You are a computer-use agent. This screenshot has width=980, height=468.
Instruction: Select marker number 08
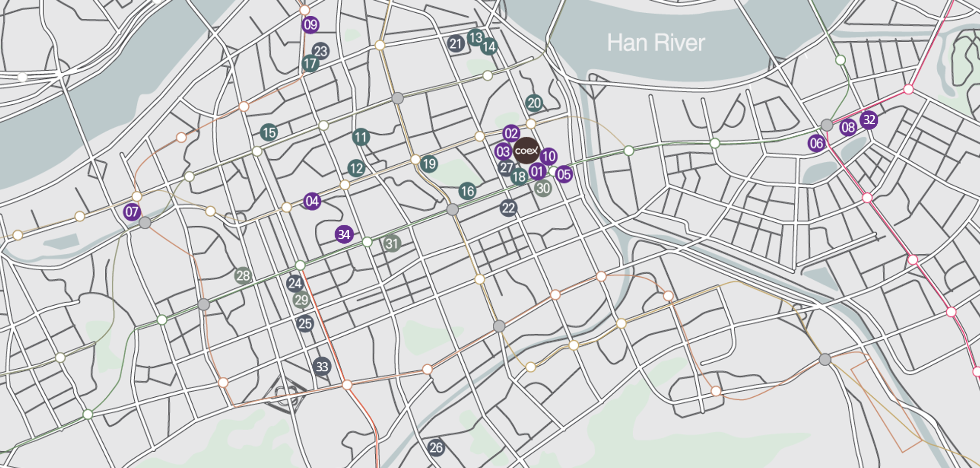(848, 127)
